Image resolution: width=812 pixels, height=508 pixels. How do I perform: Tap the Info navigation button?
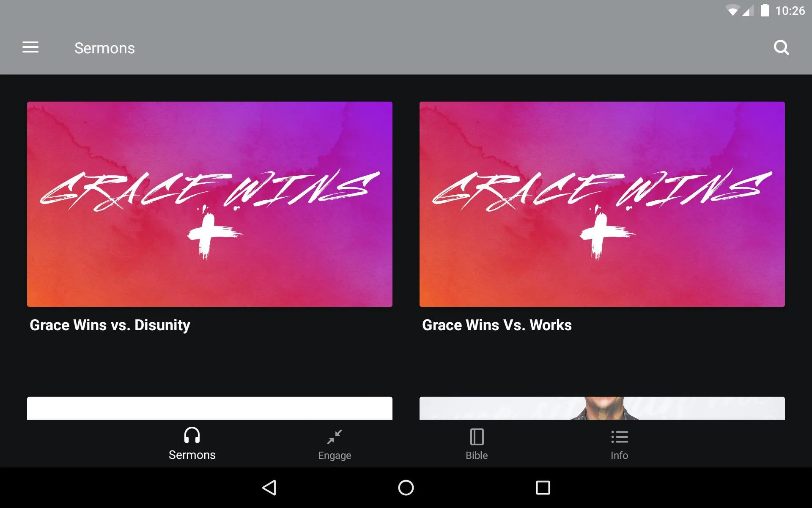(x=618, y=442)
